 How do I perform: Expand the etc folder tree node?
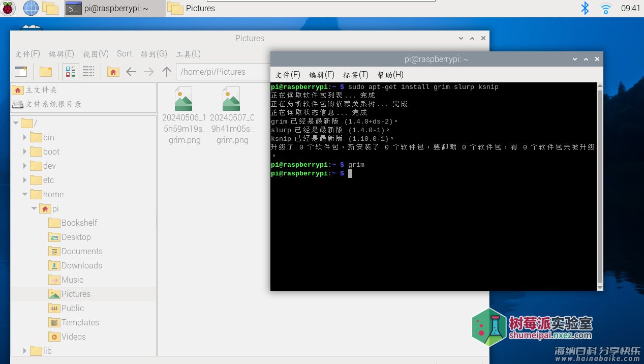coord(25,180)
